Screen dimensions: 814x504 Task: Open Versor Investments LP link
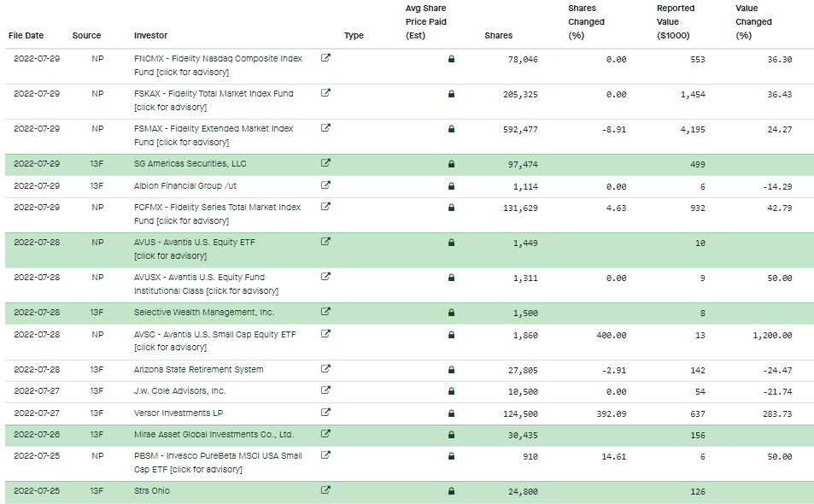pos(178,413)
